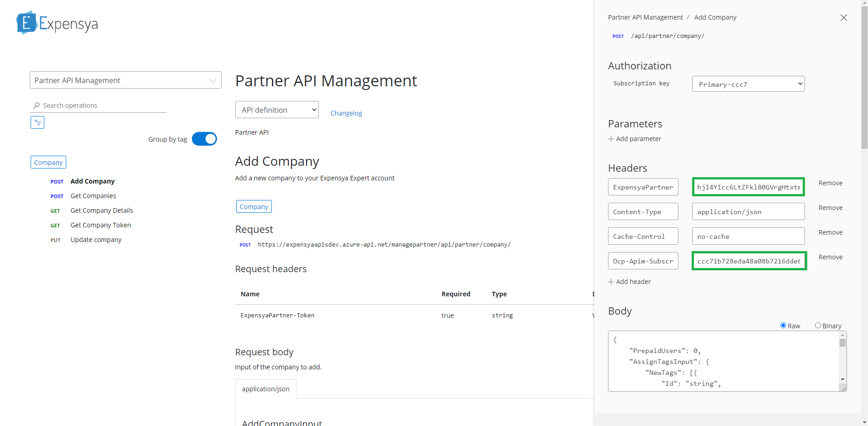The width and height of the screenshot is (868, 426).
Task: Switch to the application/json tab
Action: 265,389
